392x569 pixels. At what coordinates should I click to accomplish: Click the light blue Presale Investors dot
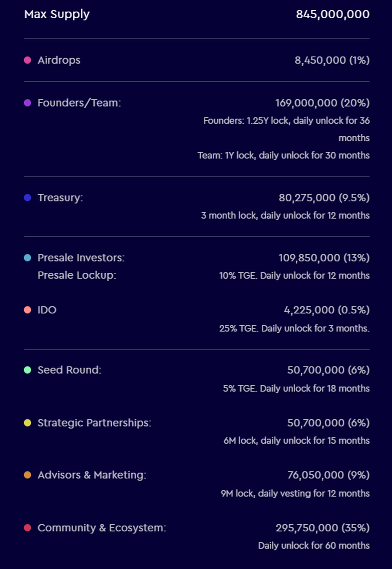coord(27,258)
